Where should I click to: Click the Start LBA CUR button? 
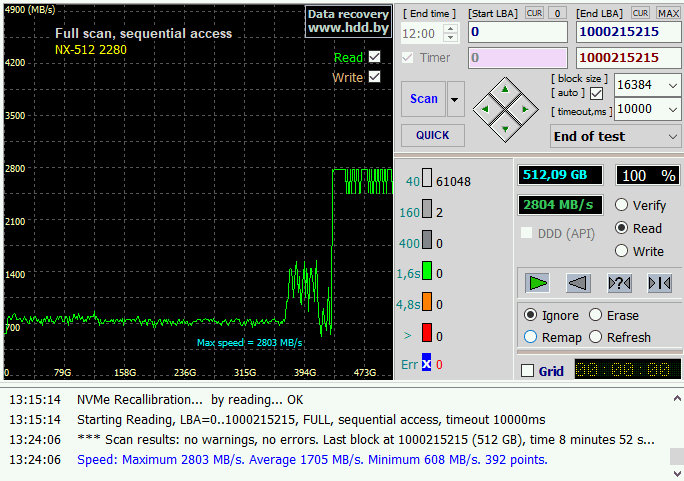point(534,13)
